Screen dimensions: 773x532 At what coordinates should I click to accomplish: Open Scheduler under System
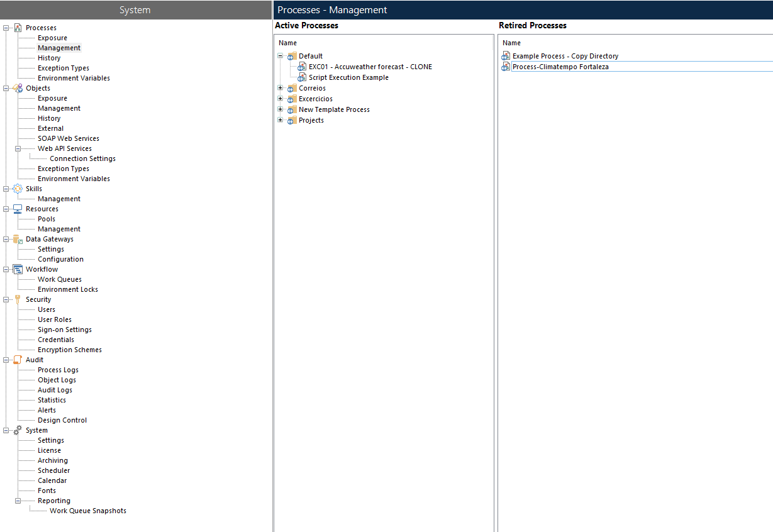[53, 470]
